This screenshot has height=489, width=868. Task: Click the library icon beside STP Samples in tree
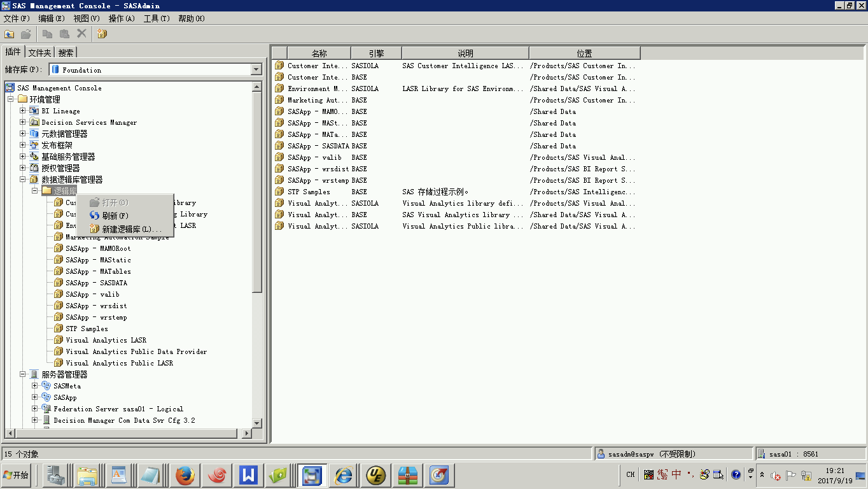coord(59,329)
